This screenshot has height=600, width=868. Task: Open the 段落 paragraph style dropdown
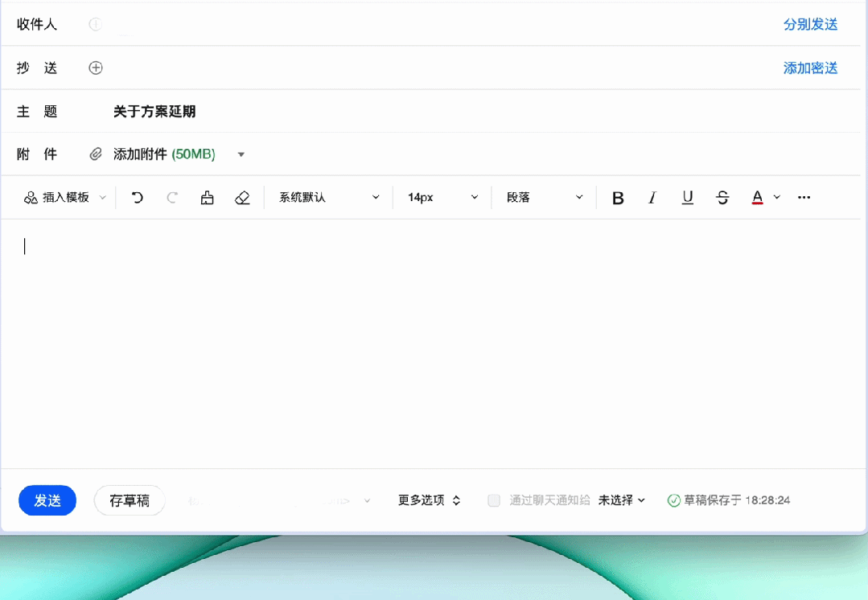pyautogui.click(x=545, y=197)
